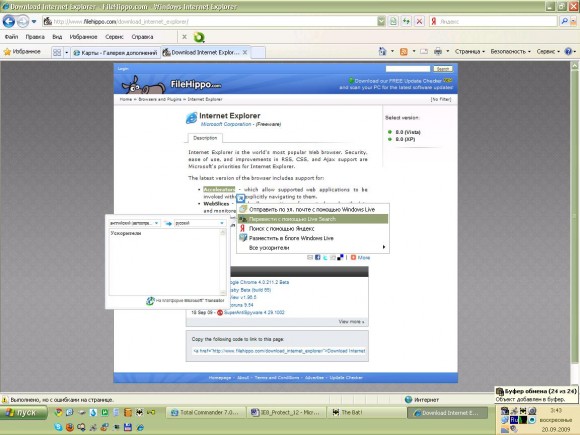Screen dimensions: 580x435
Task: Choose Перевести с помощью Live Search
Action: 313,219
